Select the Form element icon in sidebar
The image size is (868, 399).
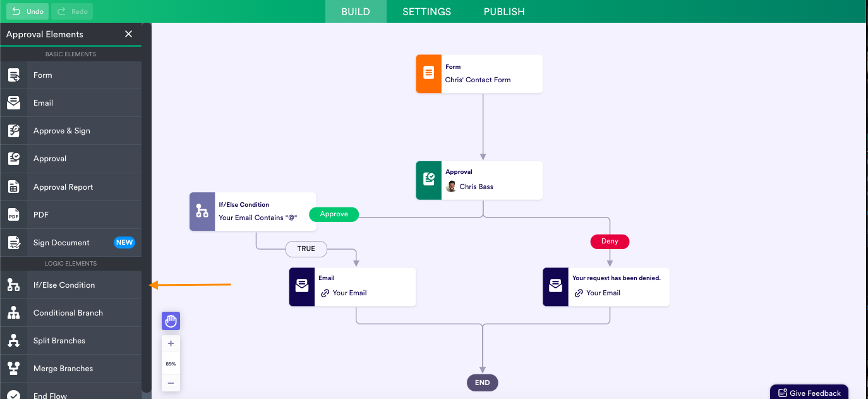pos(14,75)
